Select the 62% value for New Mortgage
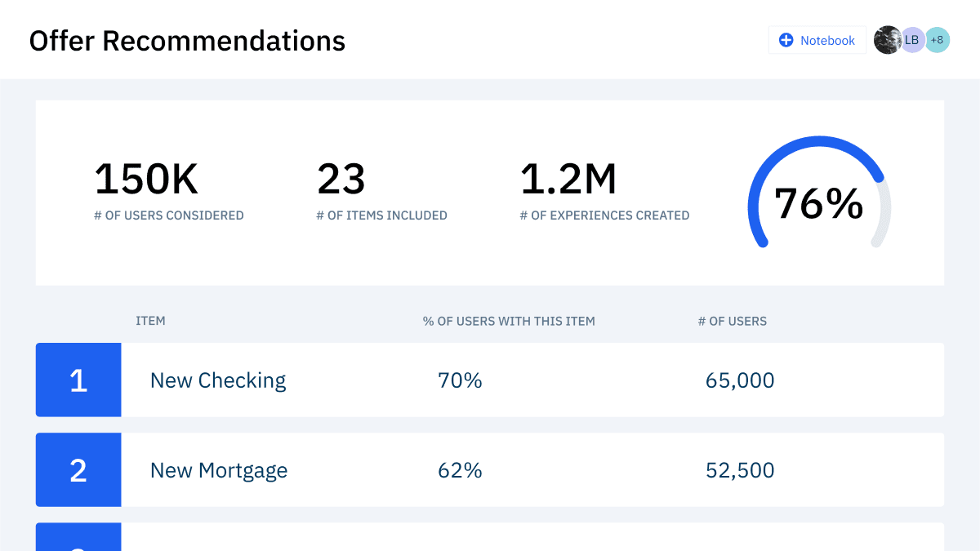Screen dimensions: 980x551 (x=460, y=470)
